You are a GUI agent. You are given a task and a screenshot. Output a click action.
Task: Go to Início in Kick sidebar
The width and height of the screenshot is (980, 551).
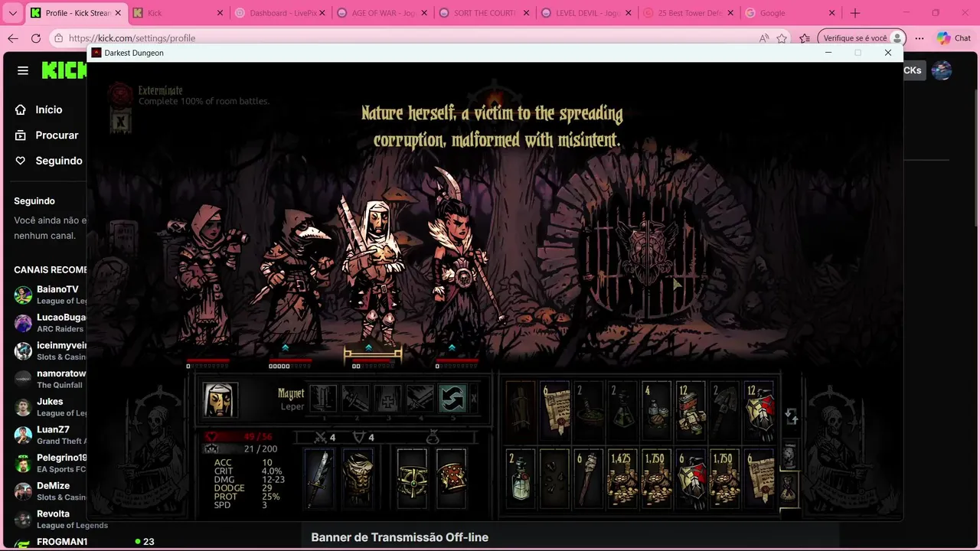click(x=38, y=109)
